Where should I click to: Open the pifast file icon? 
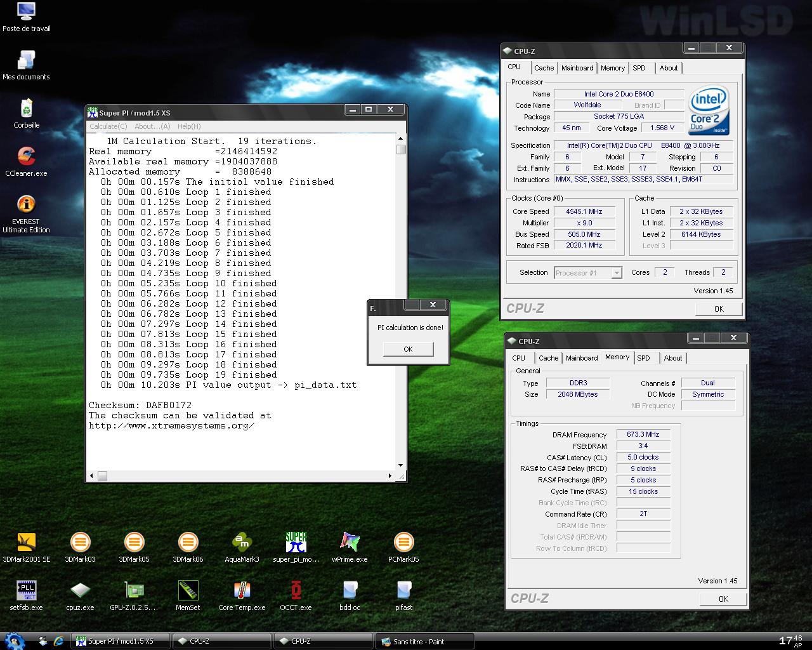(403, 596)
